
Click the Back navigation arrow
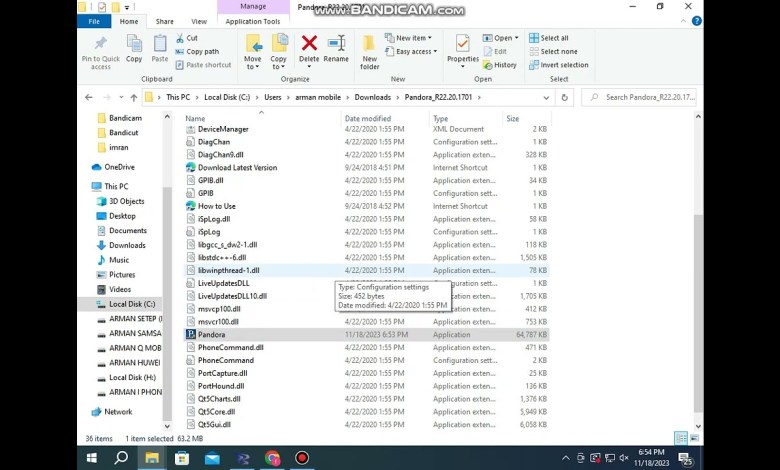click(89, 97)
